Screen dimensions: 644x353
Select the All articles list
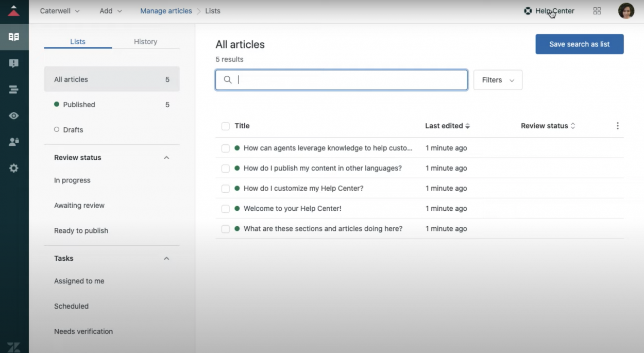click(x=112, y=79)
